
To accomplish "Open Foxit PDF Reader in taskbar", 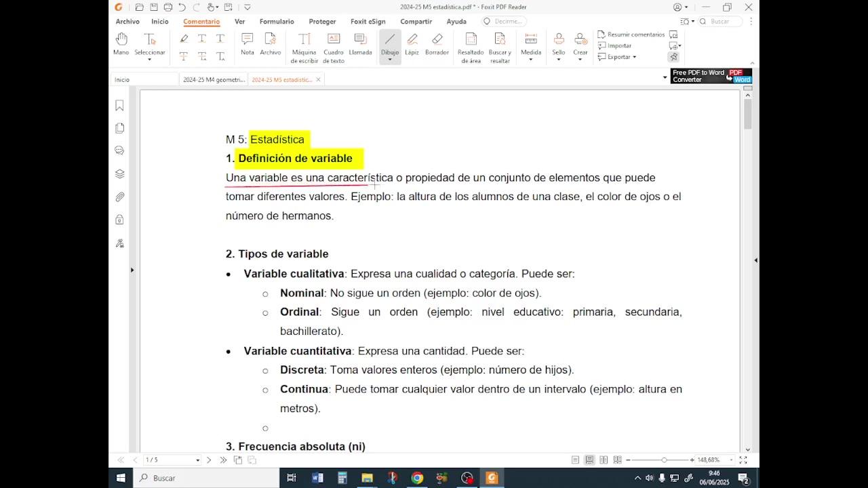I will click(492, 478).
